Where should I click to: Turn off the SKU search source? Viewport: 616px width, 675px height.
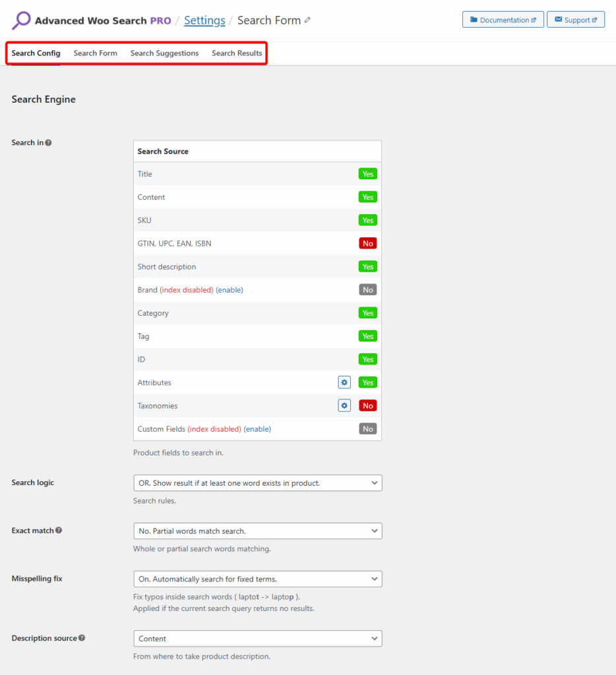[367, 220]
